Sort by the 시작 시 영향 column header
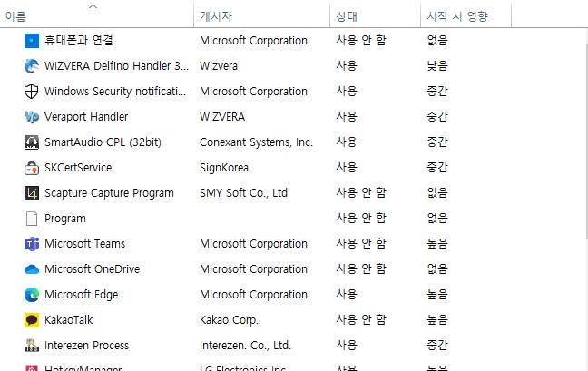The image size is (588, 371). [457, 16]
